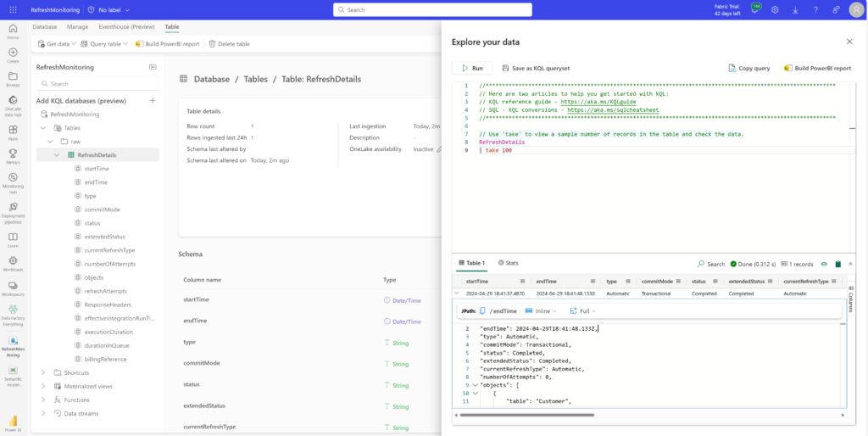Click the Delete table trash icon
This screenshot has height=436, width=868.
[212, 44]
